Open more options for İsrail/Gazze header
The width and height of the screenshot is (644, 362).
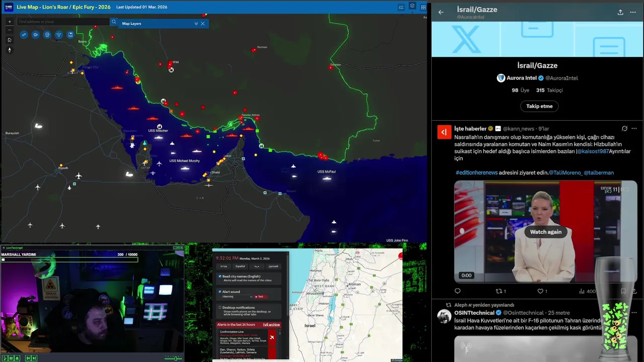(x=633, y=12)
